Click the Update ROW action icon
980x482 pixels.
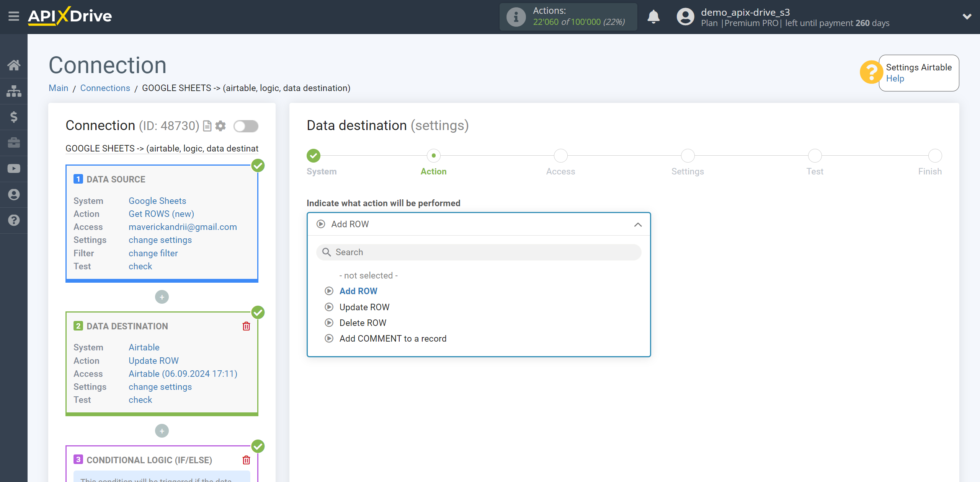tap(329, 306)
